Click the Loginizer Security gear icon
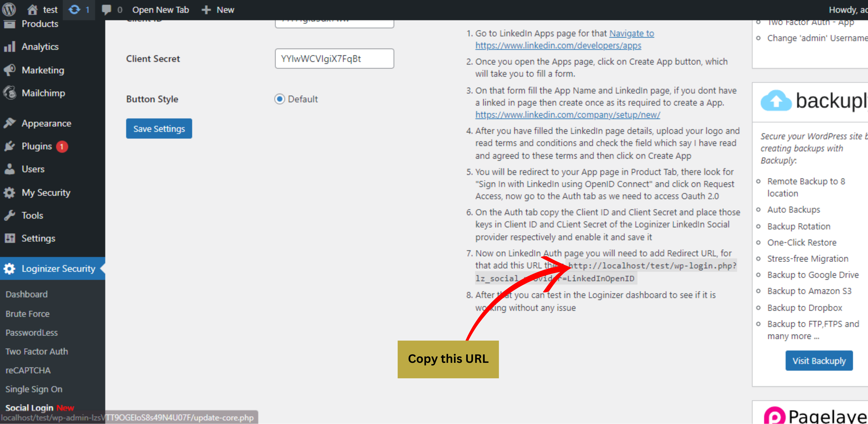The width and height of the screenshot is (868, 424). [9, 268]
